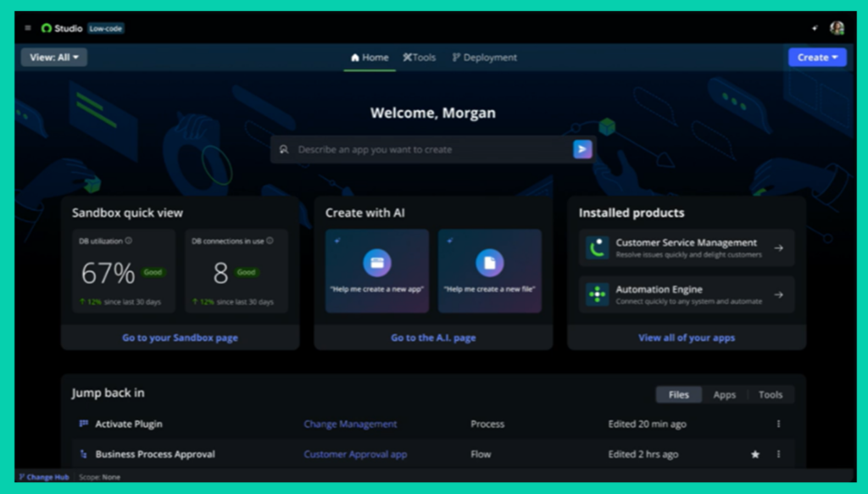This screenshot has height=494, width=868.
Task: Submit the prompt using the send arrow icon
Action: tap(581, 148)
